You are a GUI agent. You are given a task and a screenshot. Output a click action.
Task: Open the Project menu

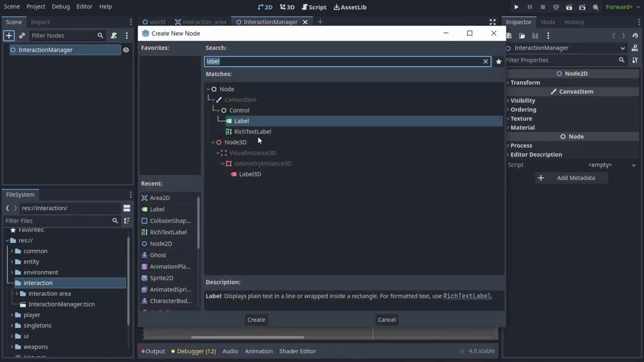[x=36, y=7]
